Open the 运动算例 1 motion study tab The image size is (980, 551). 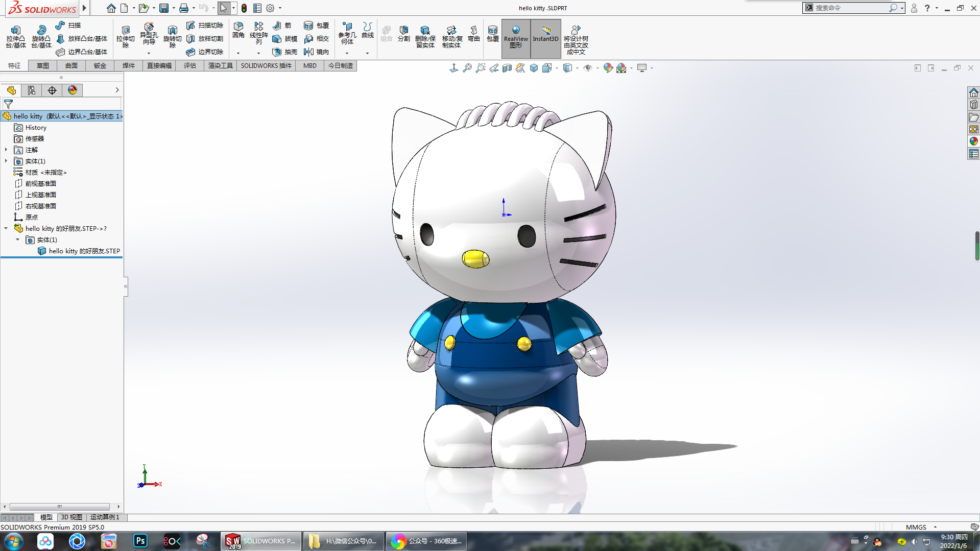[105, 517]
